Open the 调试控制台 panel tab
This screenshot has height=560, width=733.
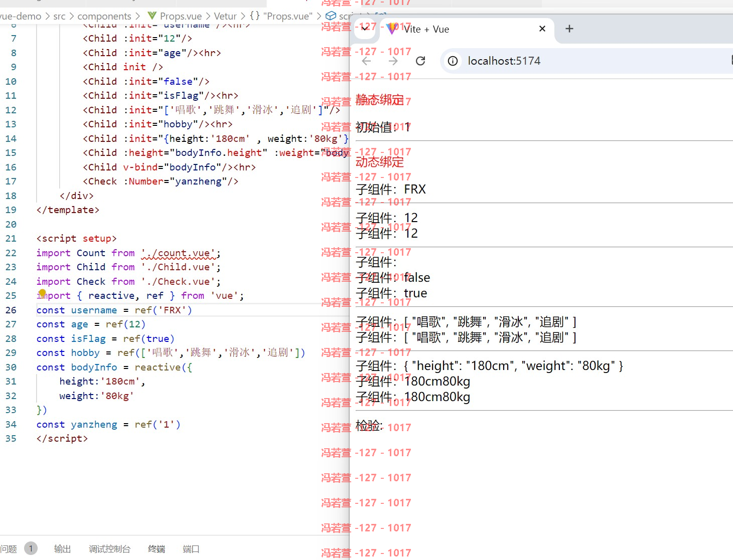pos(109,549)
